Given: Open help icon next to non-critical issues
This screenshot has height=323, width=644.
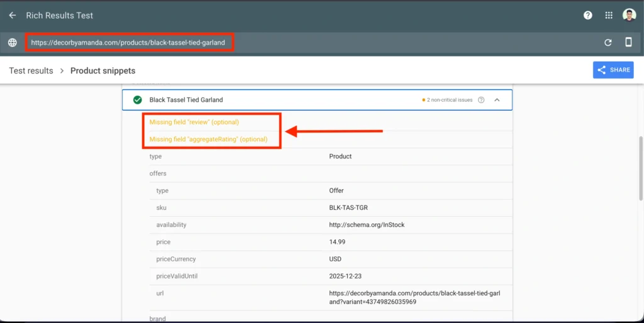Looking at the screenshot, I should [481, 100].
